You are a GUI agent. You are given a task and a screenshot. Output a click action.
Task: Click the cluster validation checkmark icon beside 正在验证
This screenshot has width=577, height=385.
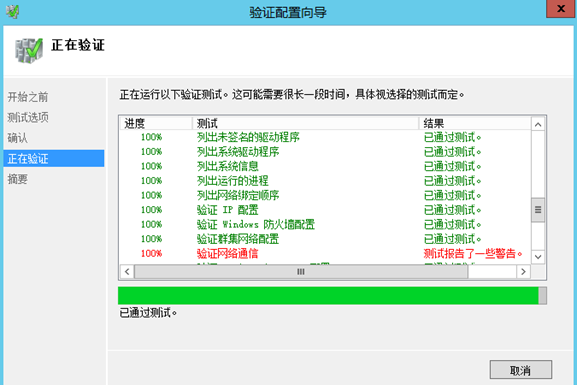coord(29,51)
